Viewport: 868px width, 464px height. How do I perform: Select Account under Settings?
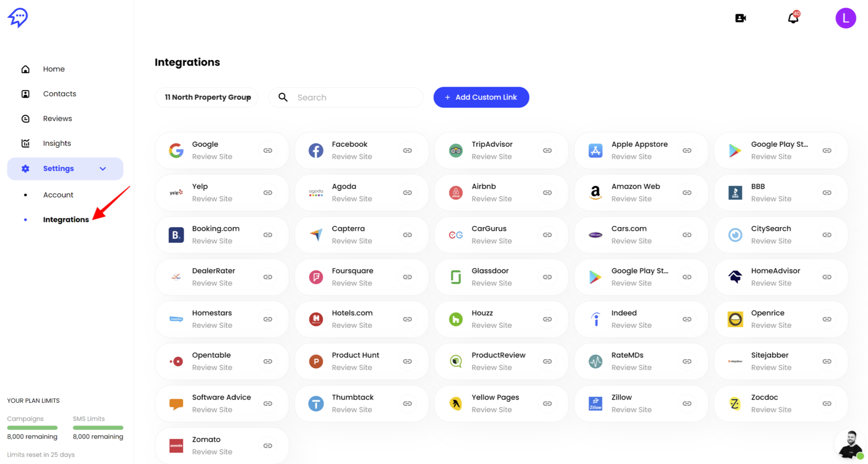[x=58, y=195]
